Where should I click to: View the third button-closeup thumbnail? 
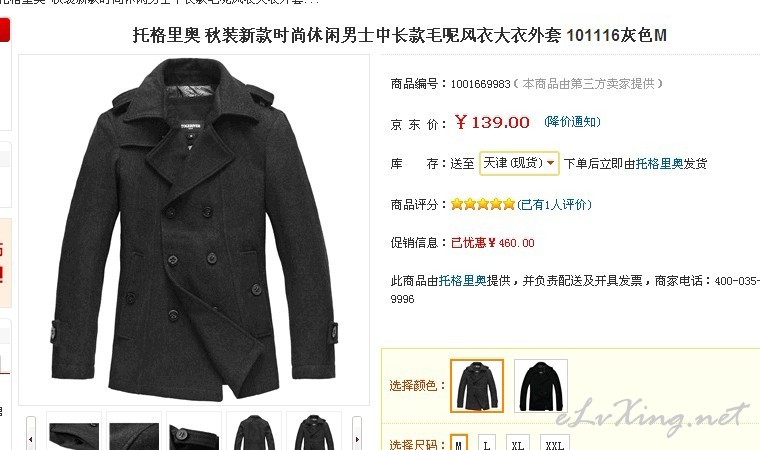point(194,432)
